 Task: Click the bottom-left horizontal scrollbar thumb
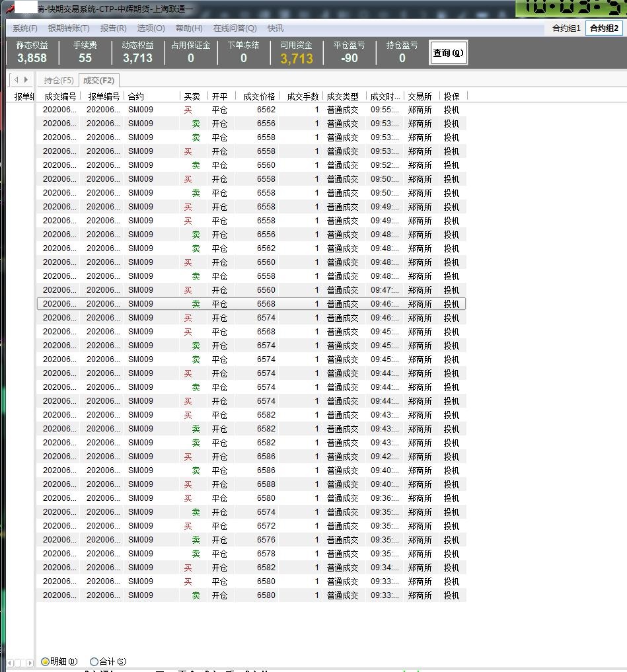[19, 663]
